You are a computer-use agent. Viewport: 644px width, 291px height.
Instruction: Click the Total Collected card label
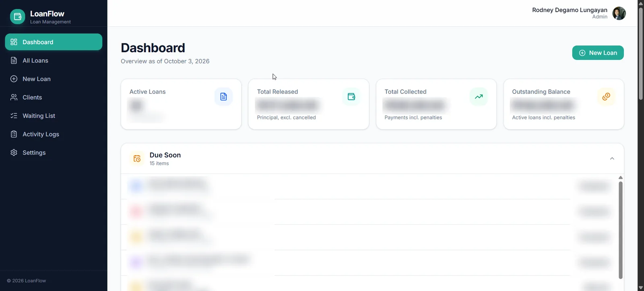pyautogui.click(x=405, y=92)
